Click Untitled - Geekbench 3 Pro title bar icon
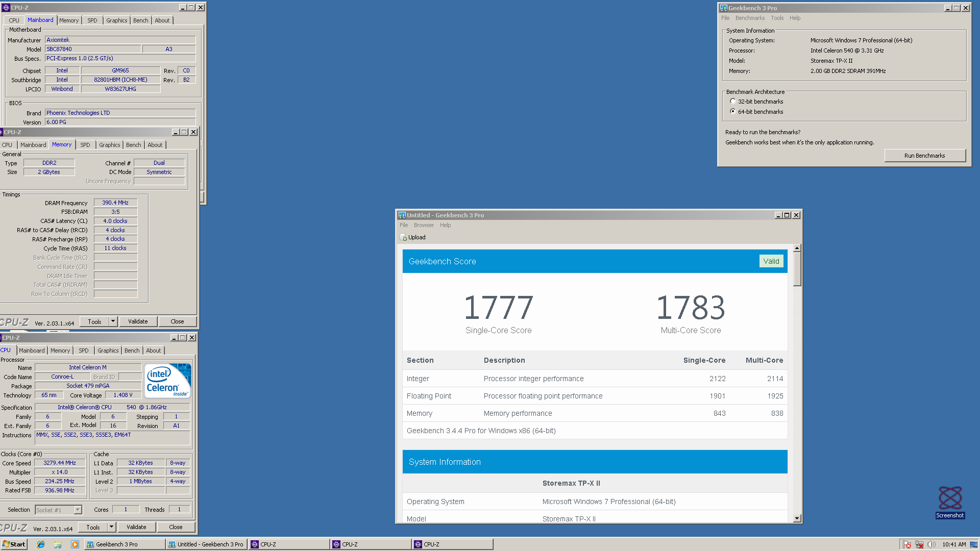Image resolution: width=980 pixels, height=551 pixels. tap(402, 215)
